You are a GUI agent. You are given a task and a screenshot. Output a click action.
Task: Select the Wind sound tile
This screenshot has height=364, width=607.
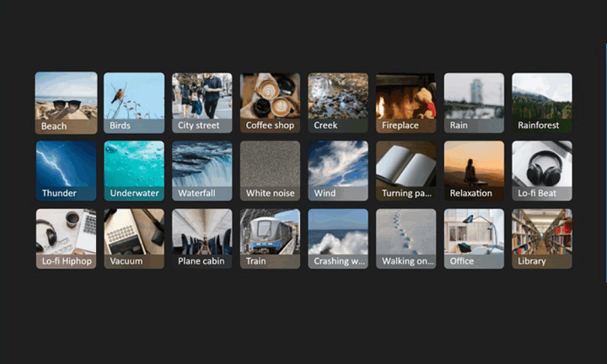tap(338, 170)
